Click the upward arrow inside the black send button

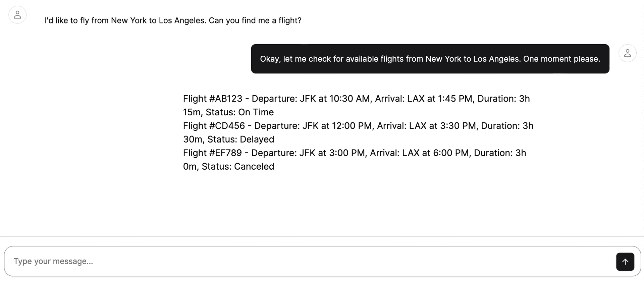[625, 261]
